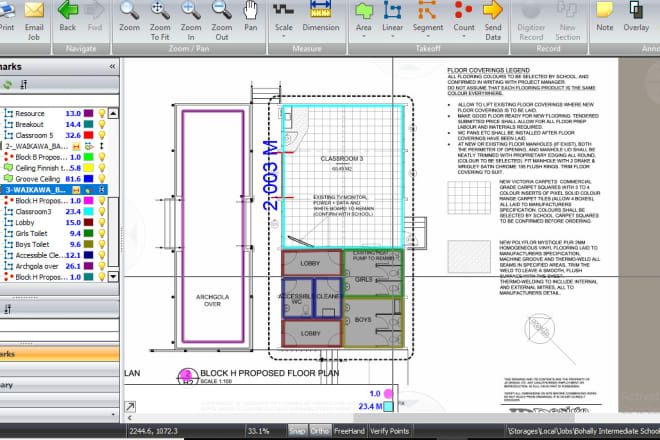Image resolution: width=660 pixels, height=440 pixels.
Task: Click the cyan swatch for Classroom3
Action: click(x=88, y=211)
